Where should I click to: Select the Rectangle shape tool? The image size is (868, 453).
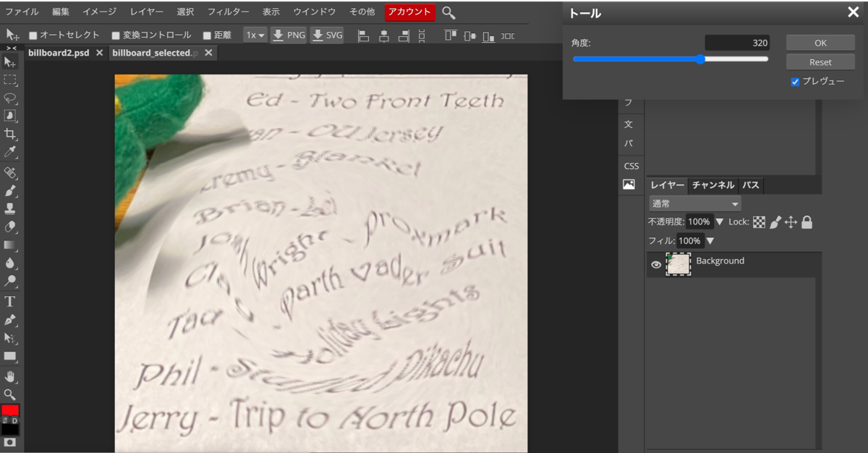(10, 356)
